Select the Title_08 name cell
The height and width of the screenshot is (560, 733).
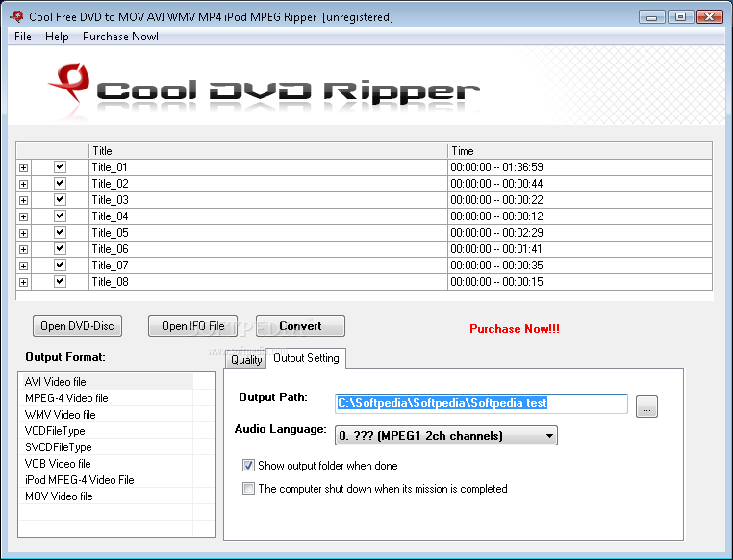(268, 282)
